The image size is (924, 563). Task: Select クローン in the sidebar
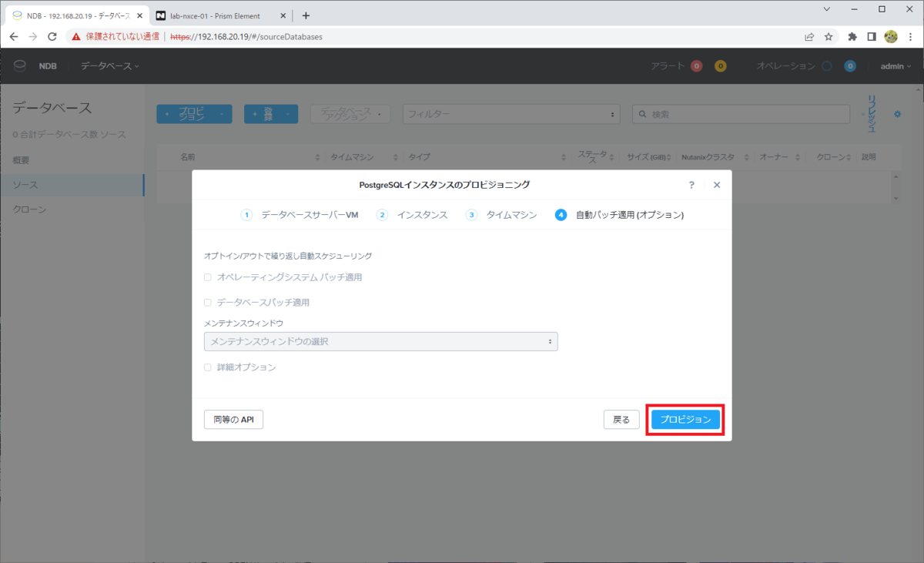click(72, 209)
